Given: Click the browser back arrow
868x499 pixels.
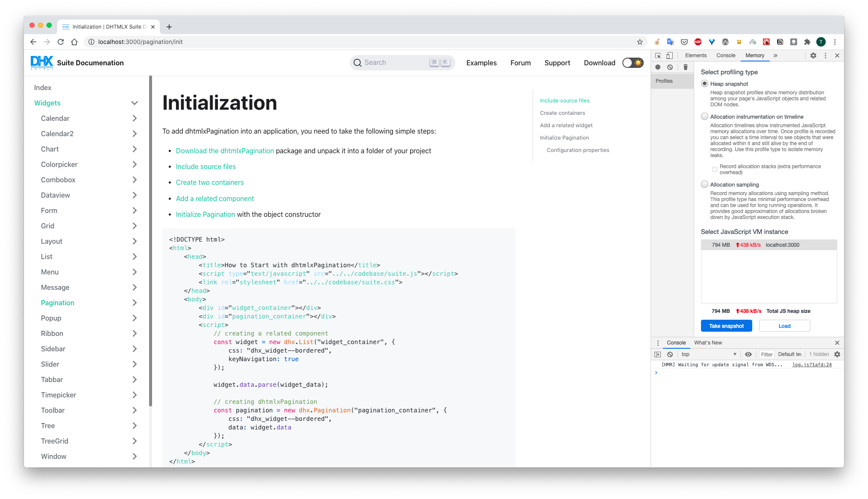Looking at the screenshot, I should pos(33,42).
